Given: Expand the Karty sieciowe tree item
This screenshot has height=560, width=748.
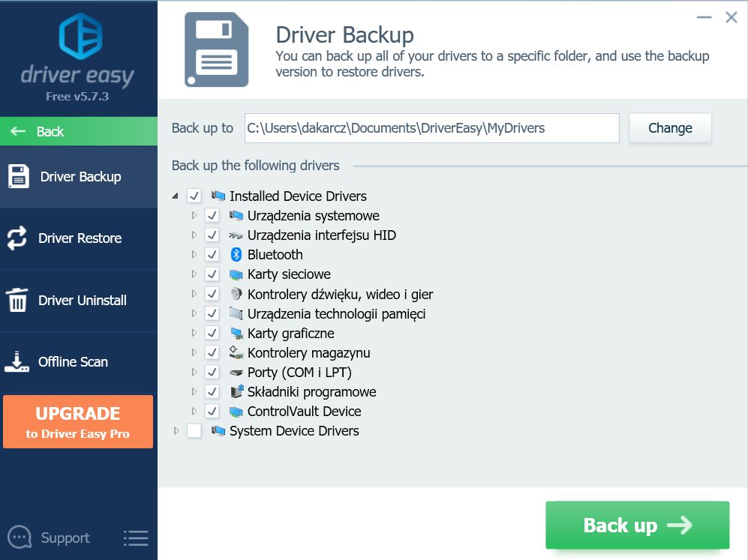Looking at the screenshot, I should [x=194, y=274].
